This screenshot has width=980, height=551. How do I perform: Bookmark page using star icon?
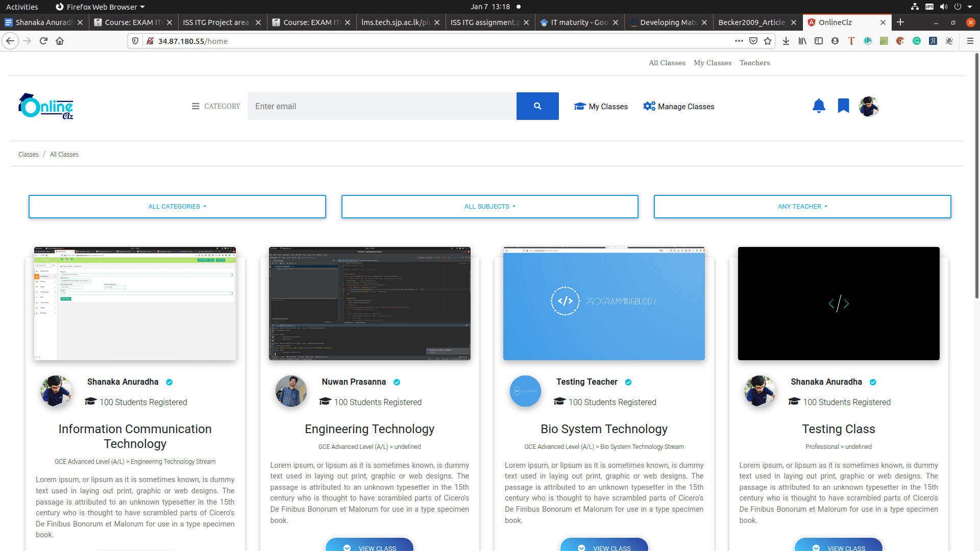pyautogui.click(x=768, y=41)
